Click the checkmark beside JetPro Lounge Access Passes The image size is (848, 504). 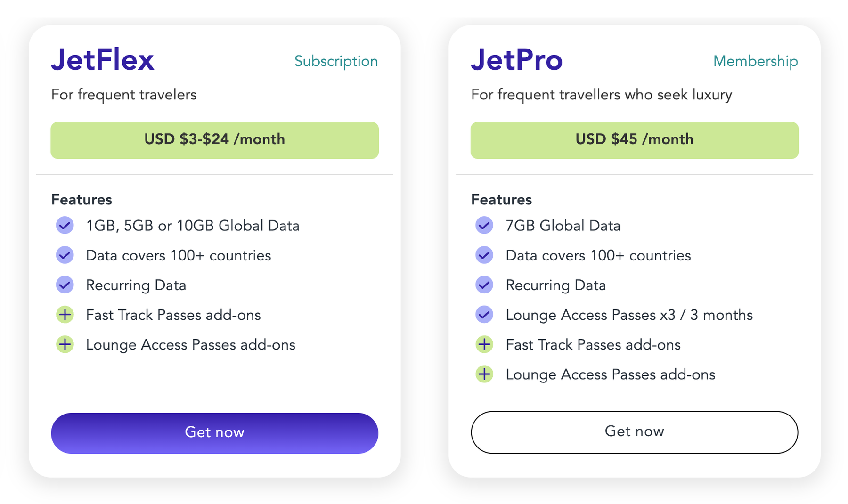484,314
